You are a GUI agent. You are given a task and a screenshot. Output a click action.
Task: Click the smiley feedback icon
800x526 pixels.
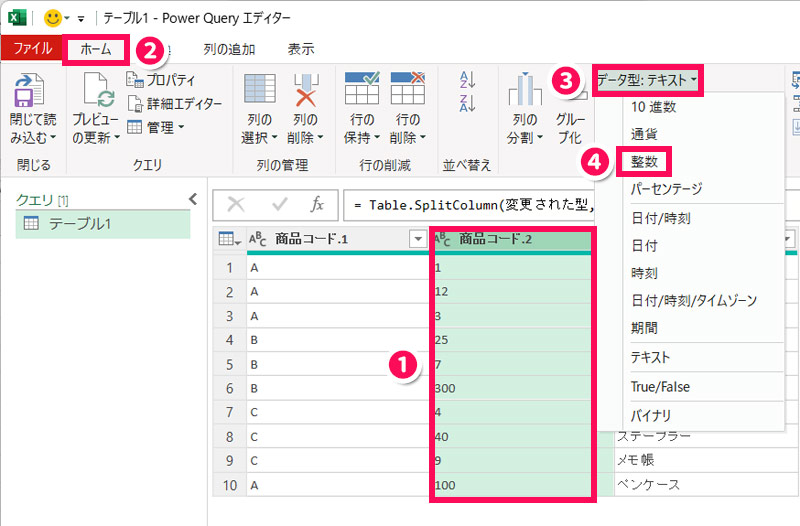53,18
